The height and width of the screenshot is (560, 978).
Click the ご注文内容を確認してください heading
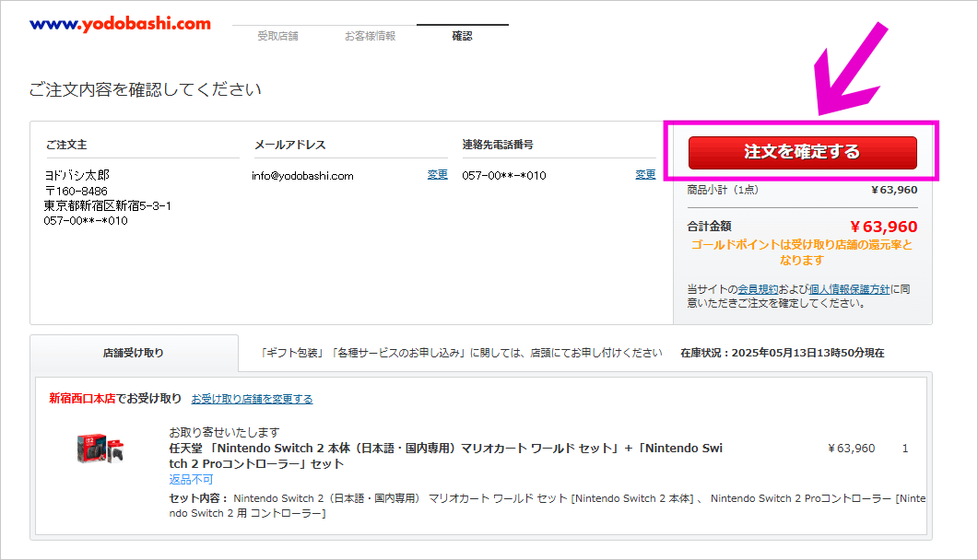[x=146, y=89]
